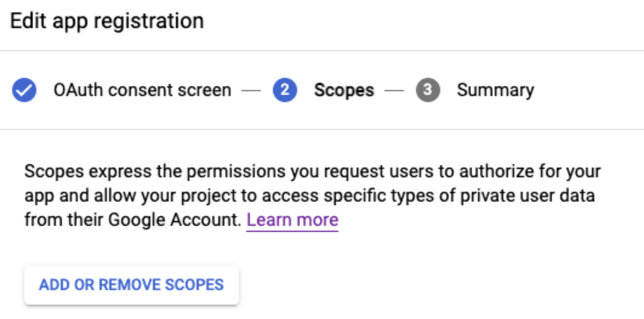Select the Scopes step label
The width and height of the screenshot is (644, 319).
[x=344, y=90]
